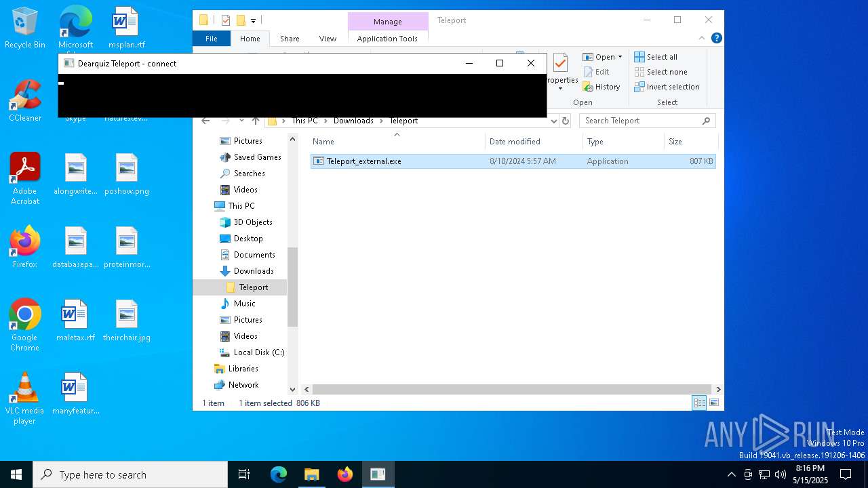Image resolution: width=868 pixels, height=488 pixels.
Task: Go up one folder level arrow
Action: [x=256, y=121]
